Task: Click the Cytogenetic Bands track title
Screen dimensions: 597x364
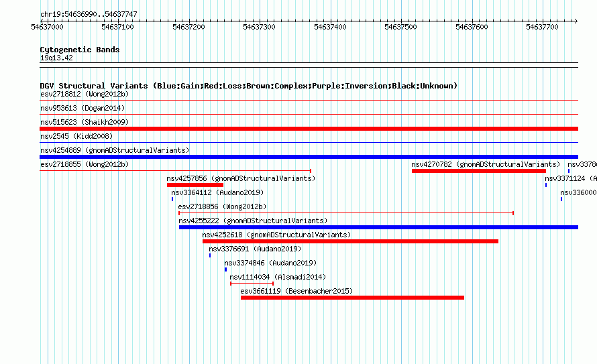Action: click(x=80, y=50)
